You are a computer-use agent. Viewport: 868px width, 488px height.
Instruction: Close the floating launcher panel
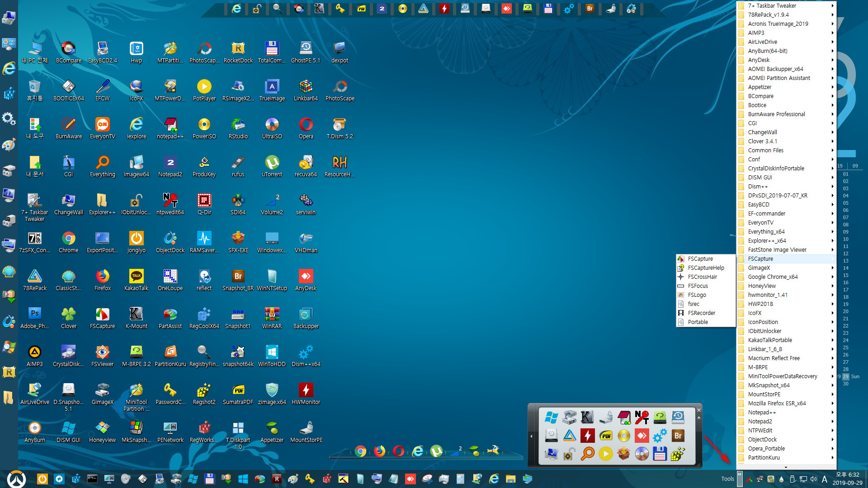pyautogui.click(x=698, y=410)
